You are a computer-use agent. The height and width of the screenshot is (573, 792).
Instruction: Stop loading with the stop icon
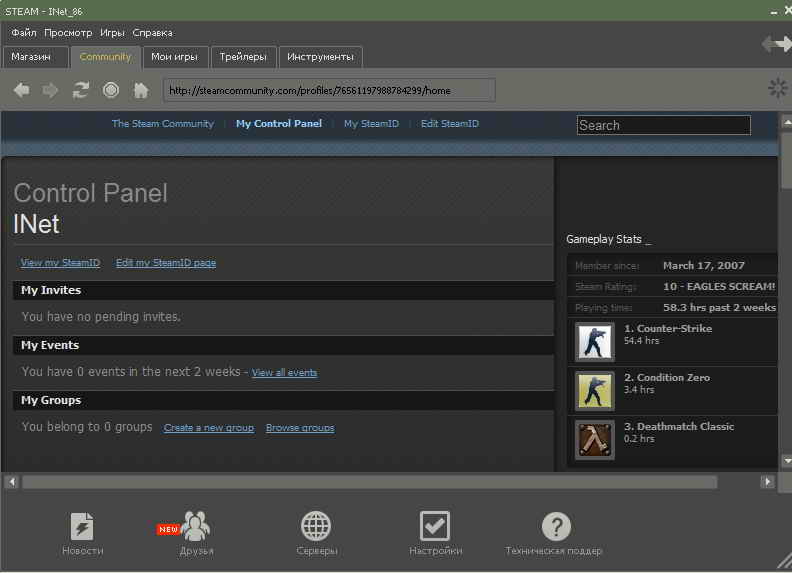point(111,90)
